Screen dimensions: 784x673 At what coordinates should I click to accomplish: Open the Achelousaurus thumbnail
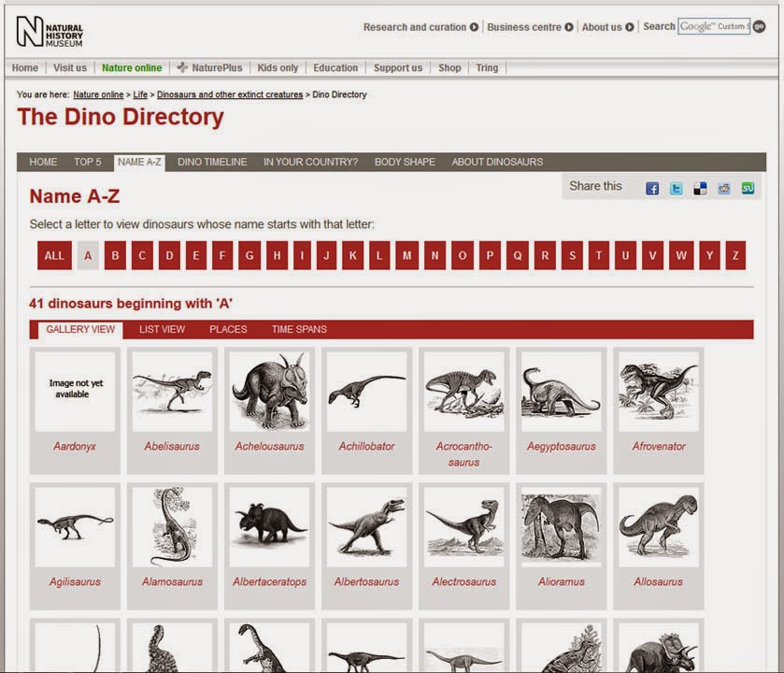[269, 391]
